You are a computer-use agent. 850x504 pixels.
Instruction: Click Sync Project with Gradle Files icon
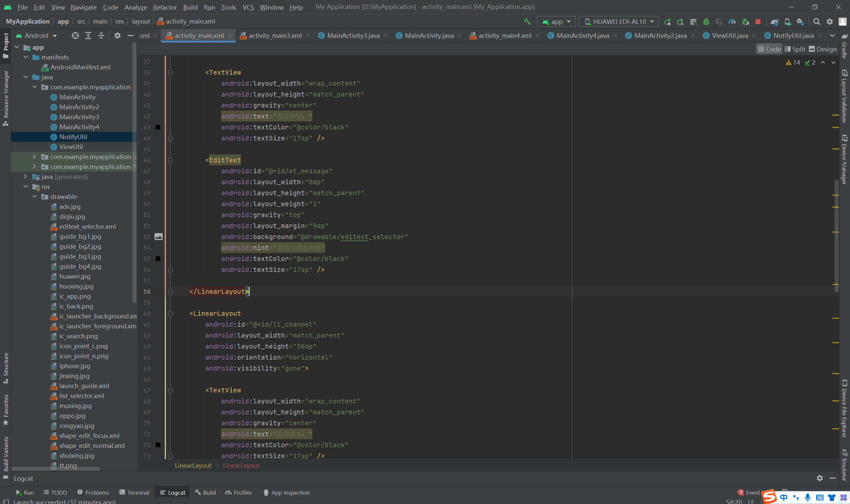click(774, 22)
